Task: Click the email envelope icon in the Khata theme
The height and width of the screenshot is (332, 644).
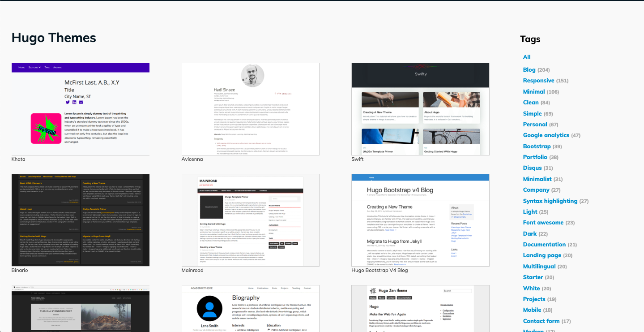Action: click(x=81, y=102)
